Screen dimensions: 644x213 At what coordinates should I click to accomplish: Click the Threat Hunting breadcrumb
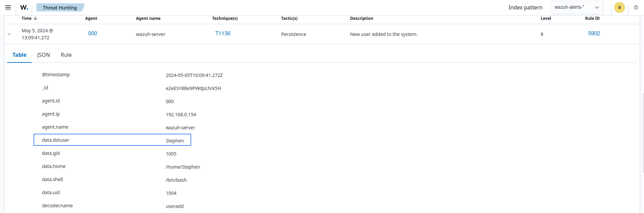[x=60, y=8]
